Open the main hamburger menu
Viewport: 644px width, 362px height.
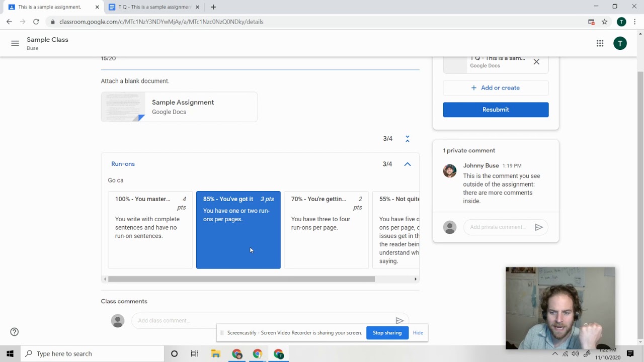[x=15, y=43]
